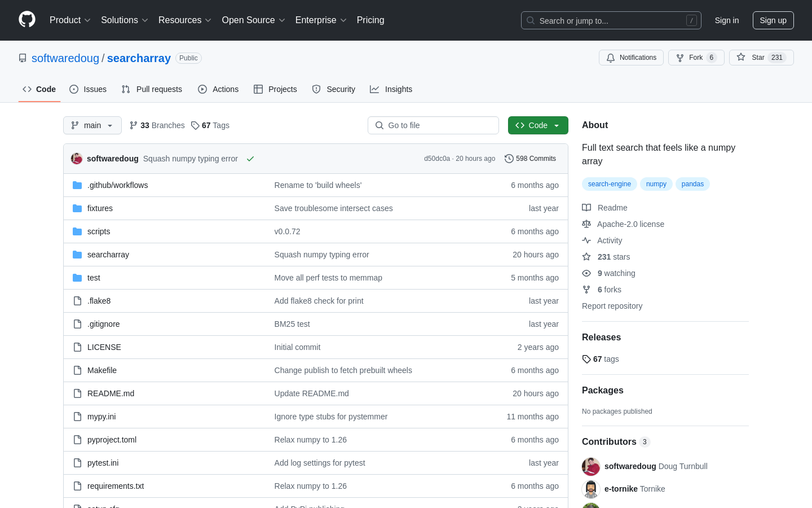Expand the Product menu

[x=70, y=20]
